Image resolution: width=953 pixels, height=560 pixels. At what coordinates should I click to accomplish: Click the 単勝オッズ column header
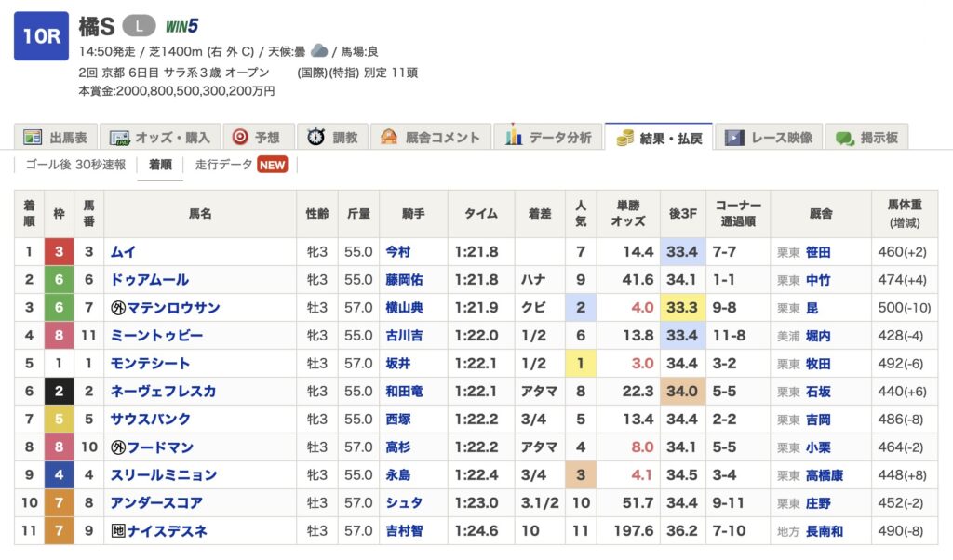(628, 214)
